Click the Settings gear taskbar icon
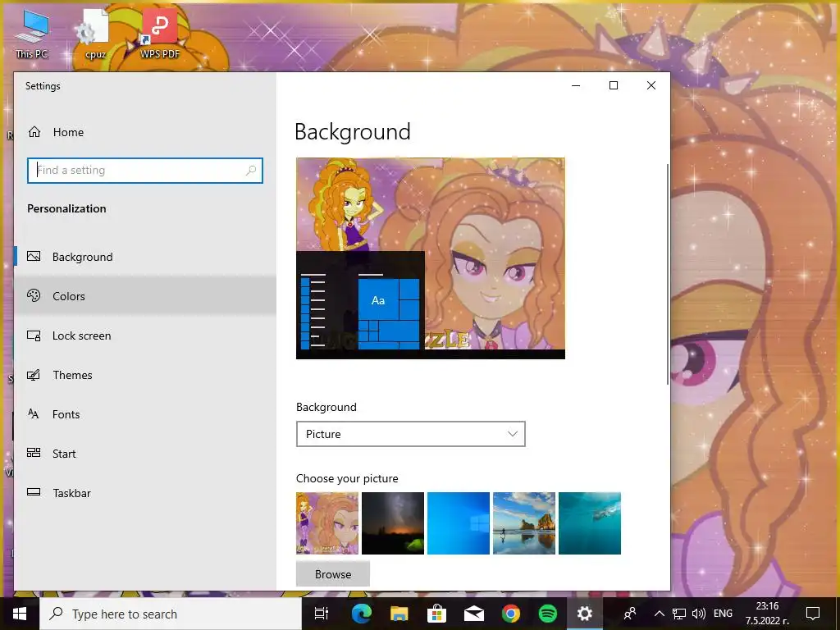 [584, 614]
